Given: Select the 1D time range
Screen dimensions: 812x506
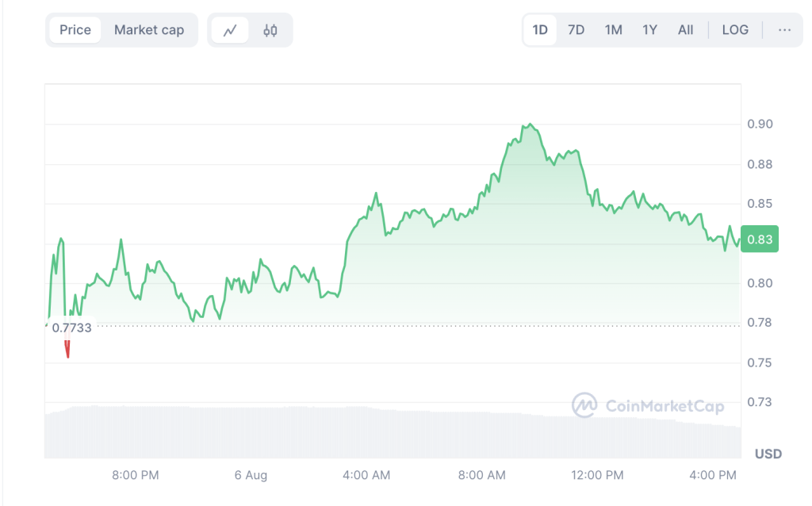Looking at the screenshot, I should coord(540,30).
